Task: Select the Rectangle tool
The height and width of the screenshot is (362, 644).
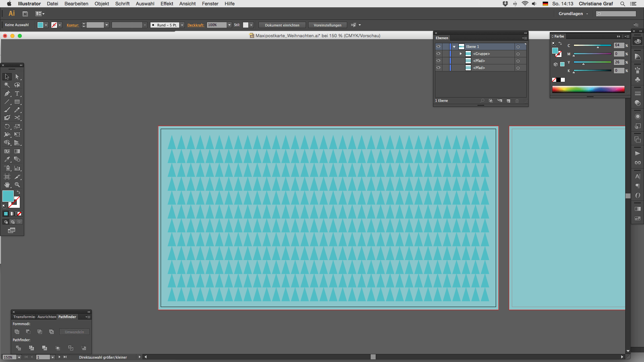Action: (x=17, y=102)
